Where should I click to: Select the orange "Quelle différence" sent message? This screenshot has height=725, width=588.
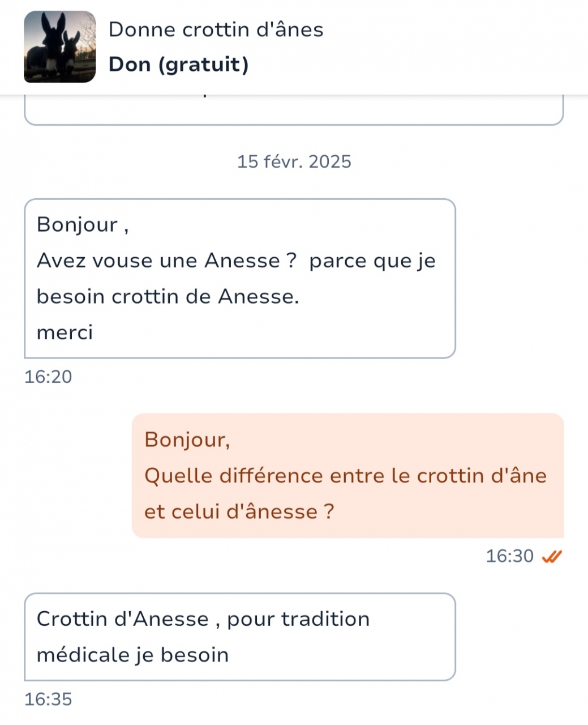click(347, 475)
